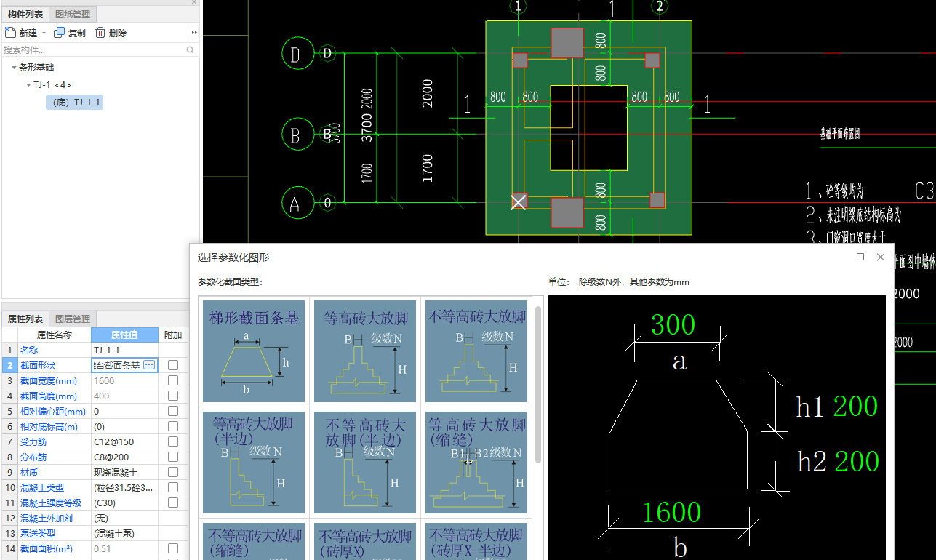Viewport: 936px width, 560px height.
Task: Open the 新建 dropdown arrow
Action: pyautogui.click(x=44, y=33)
